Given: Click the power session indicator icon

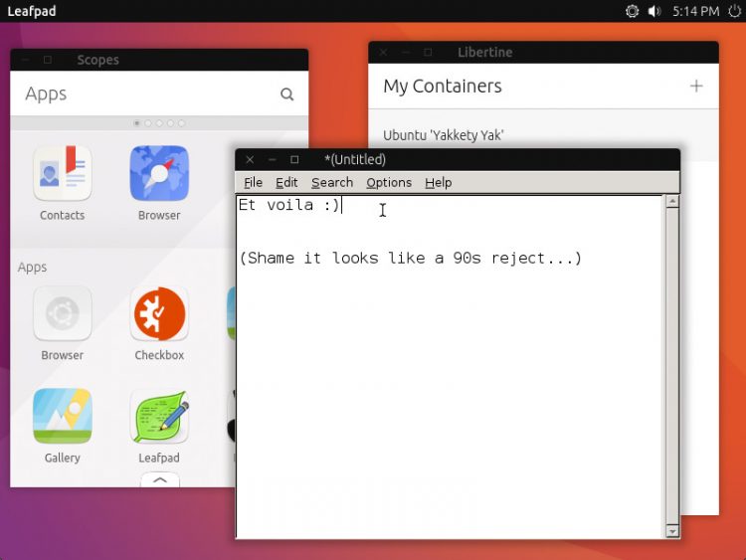Looking at the screenshot, I should tap(735, 11).
